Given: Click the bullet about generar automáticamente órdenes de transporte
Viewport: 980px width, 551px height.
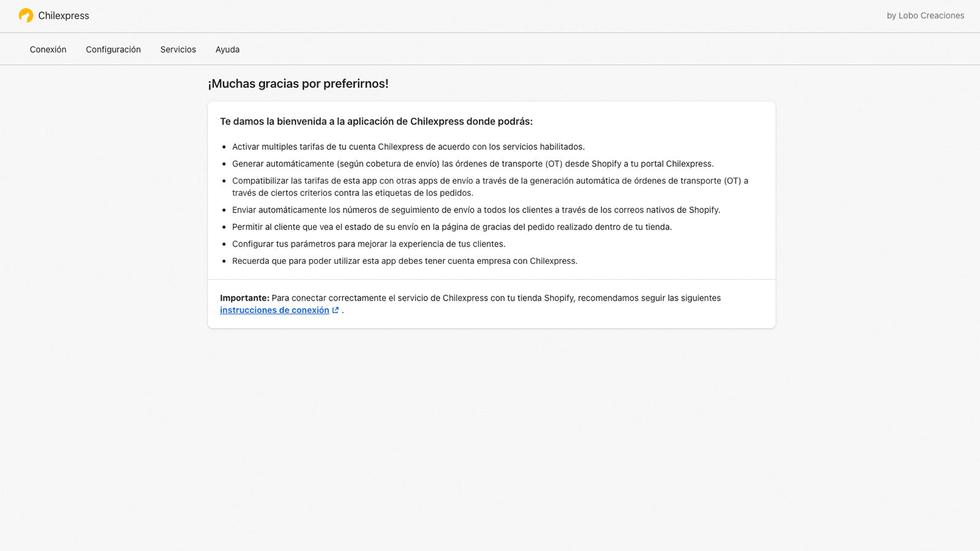Looking at the screenshot, I should [473, 164].
